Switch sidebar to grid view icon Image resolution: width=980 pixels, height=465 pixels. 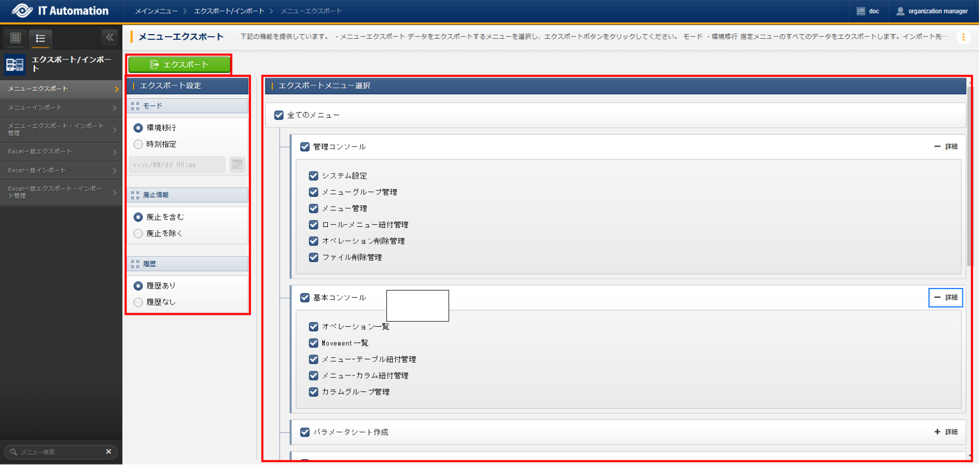(16, 38)
